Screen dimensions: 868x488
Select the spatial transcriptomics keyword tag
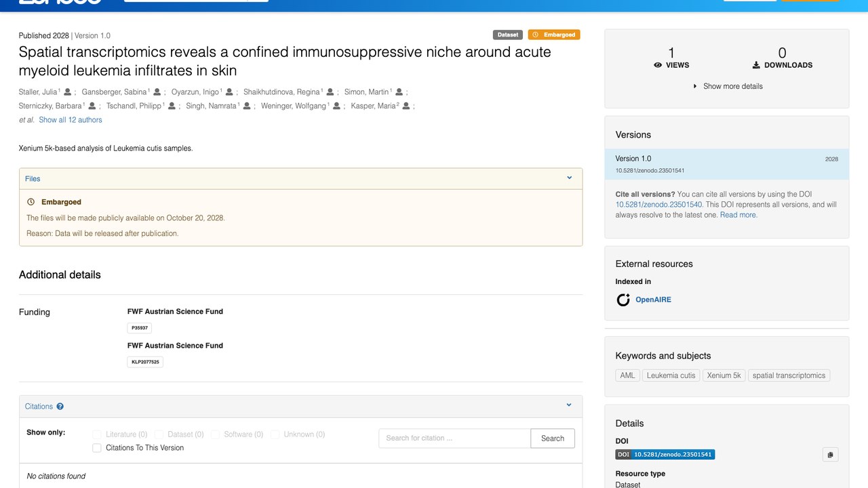(789, 375)
